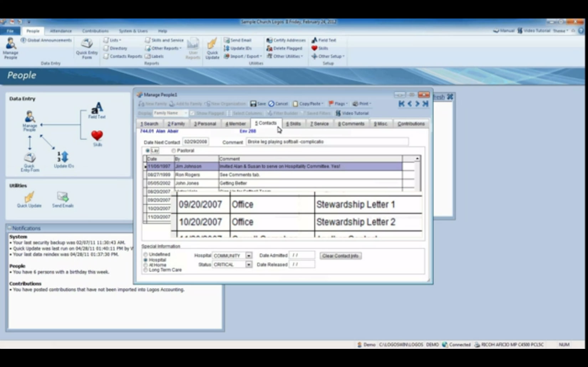The image size is (588, 367).
Task: Click Send Emails icon in the Utilities panel
Action: [63, 199]
